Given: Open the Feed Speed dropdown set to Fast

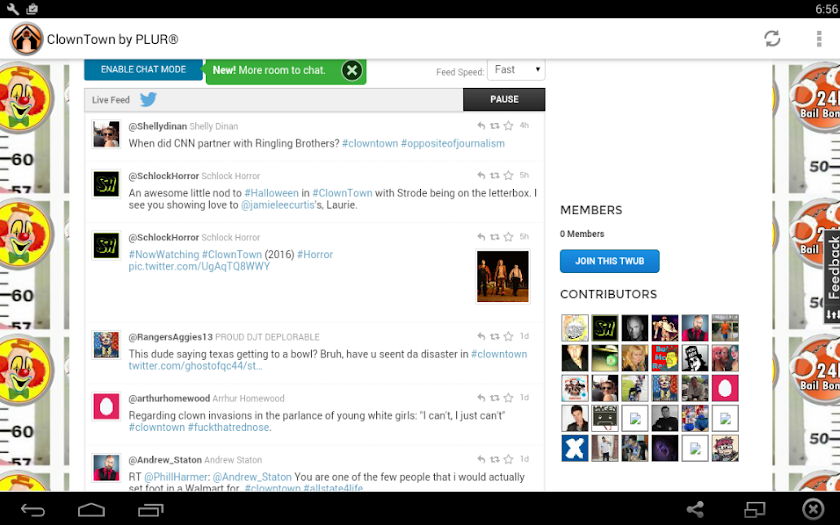Looking at the screenshot, I should pyautogui.click(x=516, y=70).
